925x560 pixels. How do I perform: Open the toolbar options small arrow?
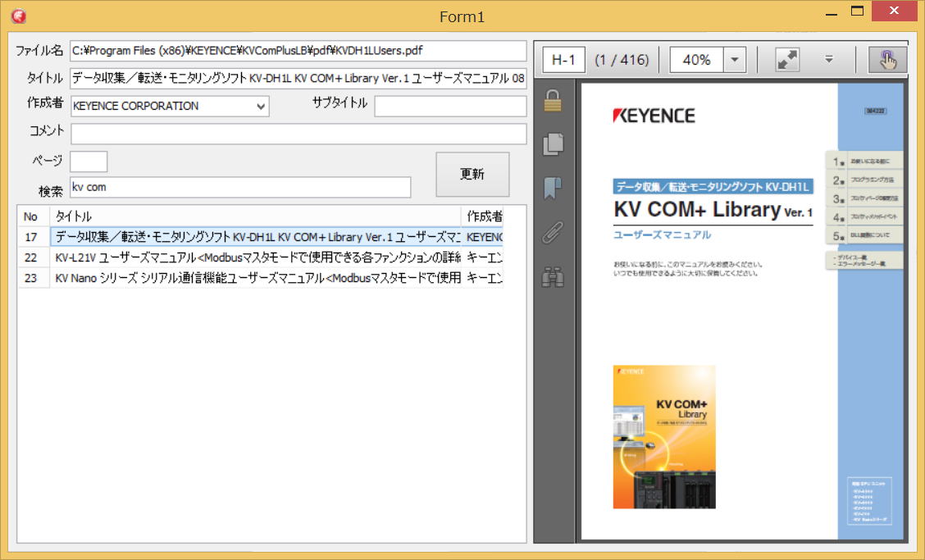pyautogui.click(x=829, y=59)
